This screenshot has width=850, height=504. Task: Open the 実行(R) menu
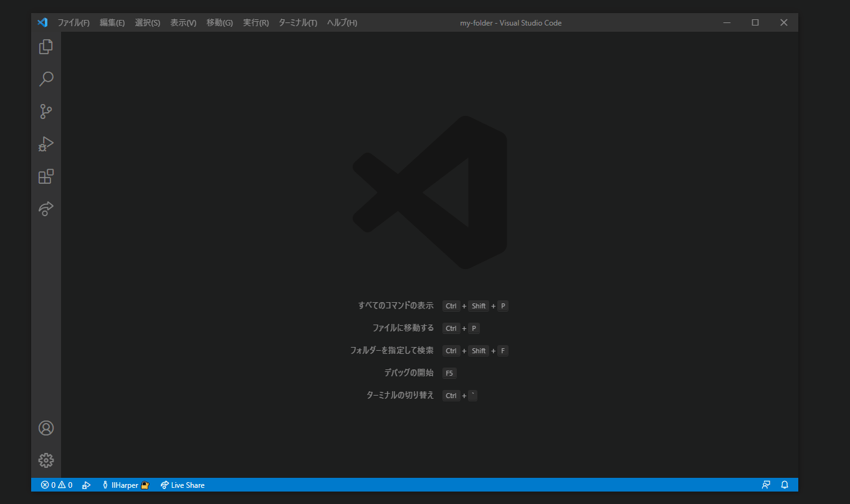click(255, 22)
